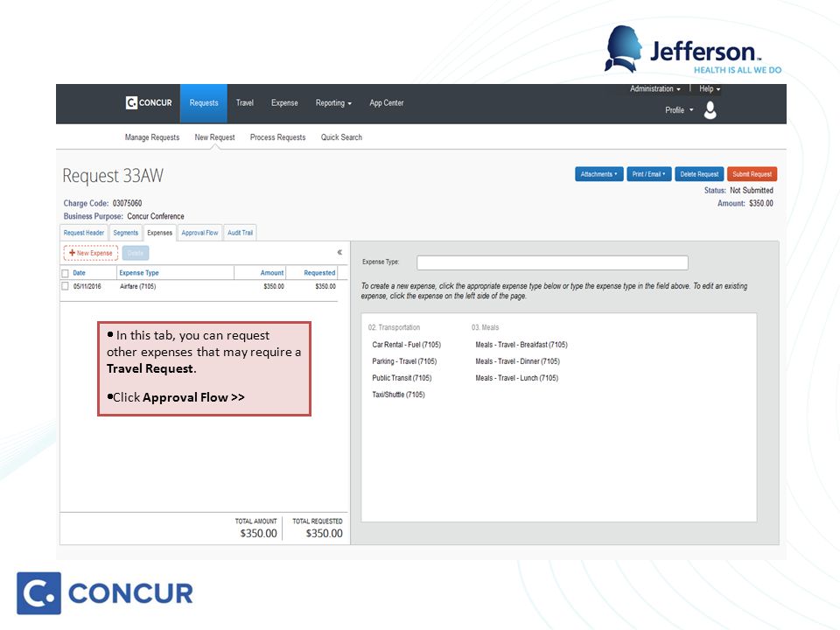The height and width of the screenshot is (630, 840).
Task: Select Public Transit (7105) expense type
Action: (x=402, y=378)
